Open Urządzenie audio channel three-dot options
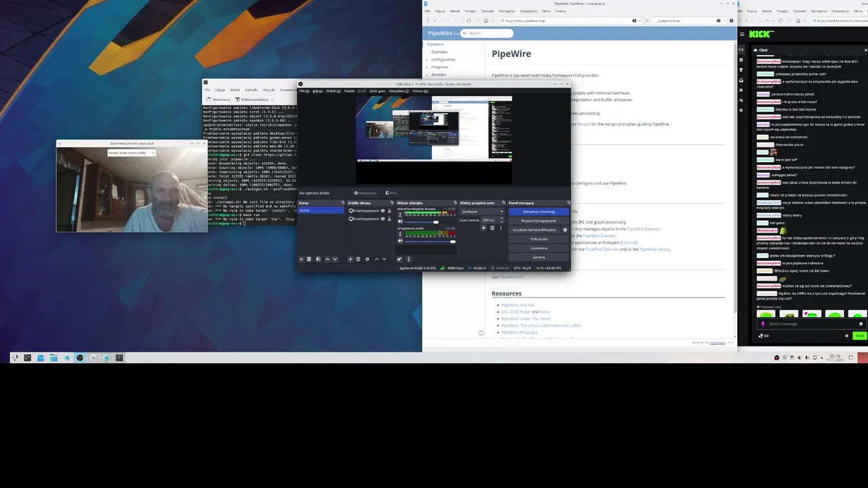Viewport: 868px width, 488px height. (x=400, y=234)
